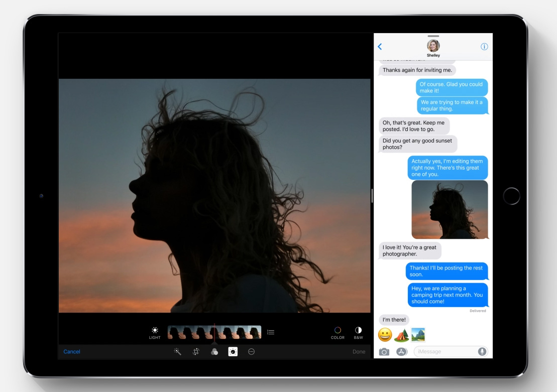Select the B&W adjustment icon
557x392 pixels.
pyautogui.click(x=358, y=330)
